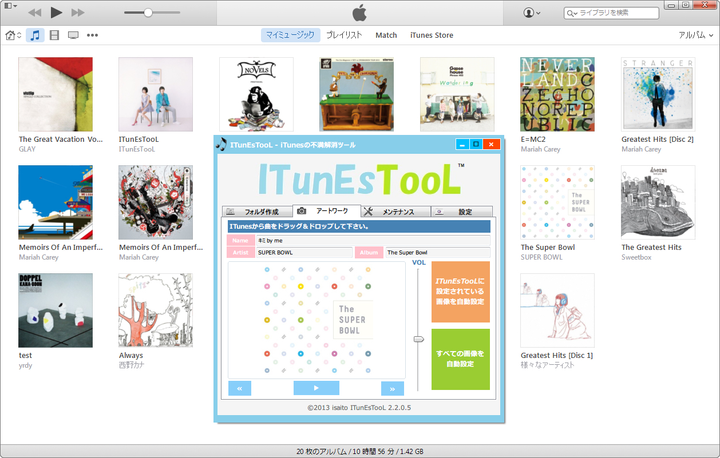720x458 pixels.
Task: Click the GLAY artist label
Action: click(x=27, y=149)
